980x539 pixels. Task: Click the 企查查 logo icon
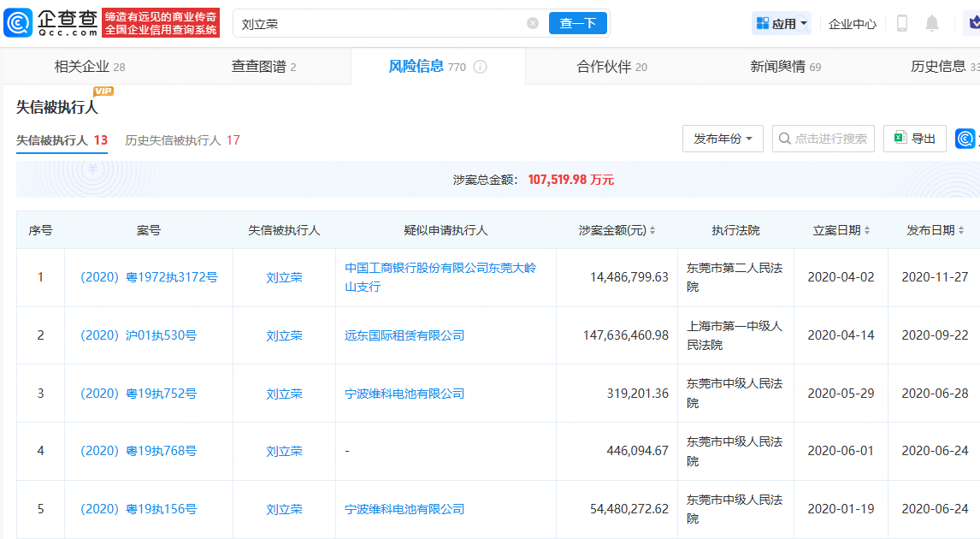point(18,23)
